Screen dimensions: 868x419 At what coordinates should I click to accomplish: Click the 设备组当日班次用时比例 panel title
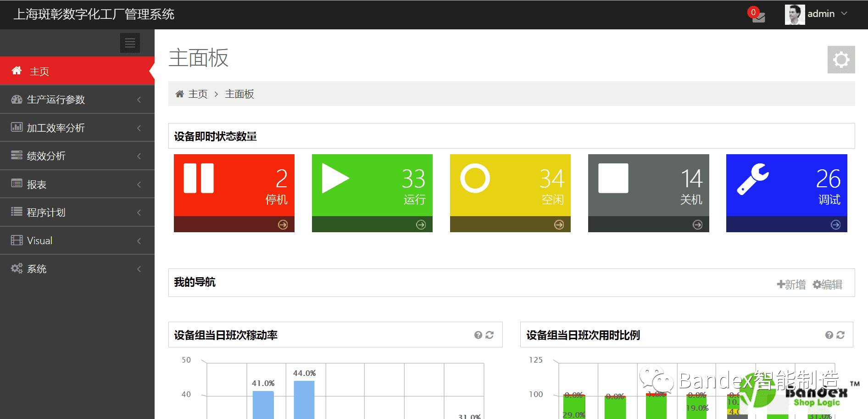click(583, 335)
